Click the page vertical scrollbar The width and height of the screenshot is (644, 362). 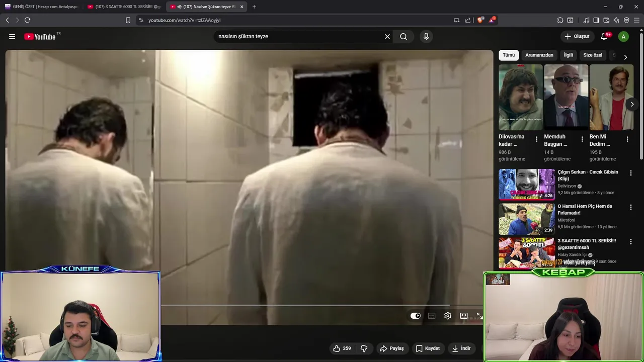point(641,96)
